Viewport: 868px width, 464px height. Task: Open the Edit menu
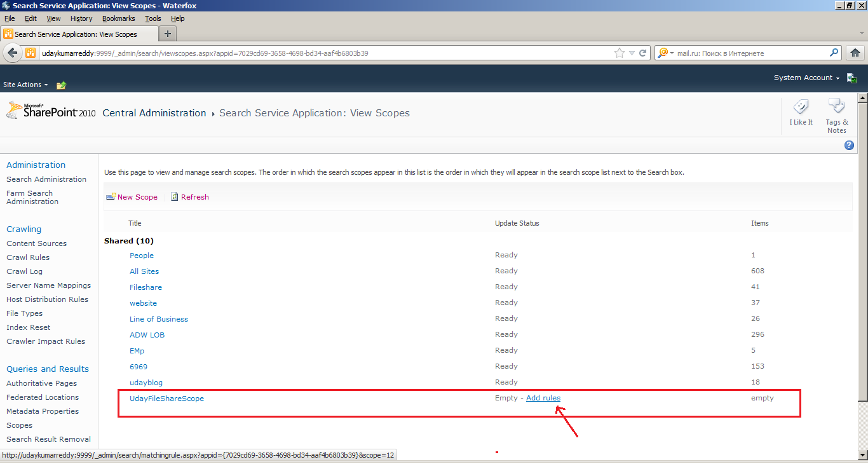point(31,18)
